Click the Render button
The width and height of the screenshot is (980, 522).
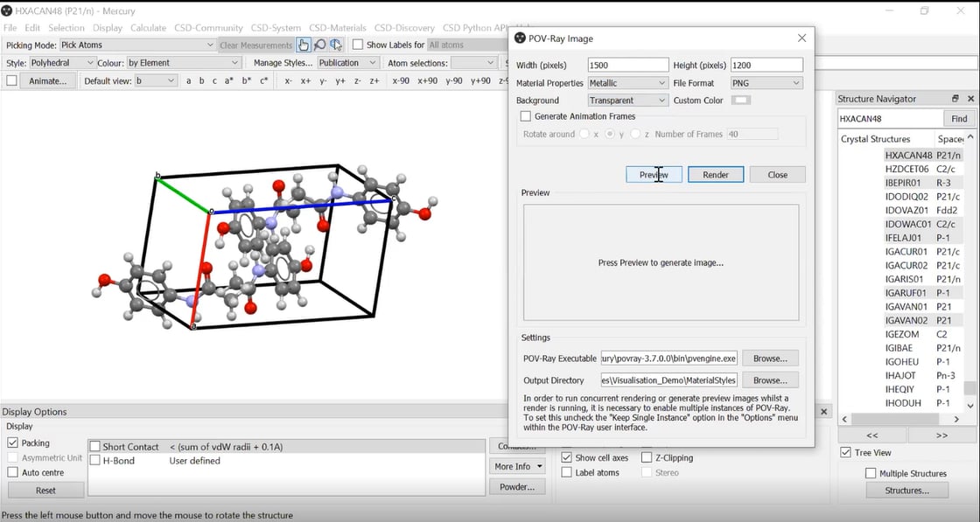coord(715,175)
